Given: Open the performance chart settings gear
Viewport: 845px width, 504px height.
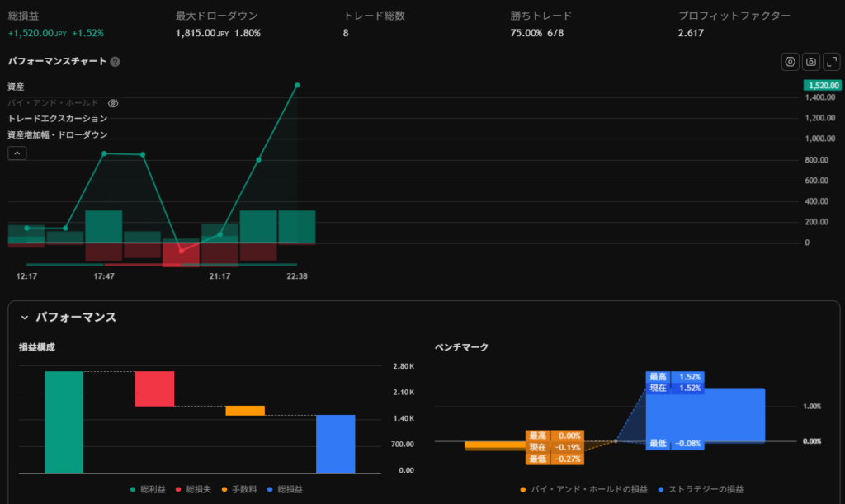Looking at the screenshot, I should (790, 62).
